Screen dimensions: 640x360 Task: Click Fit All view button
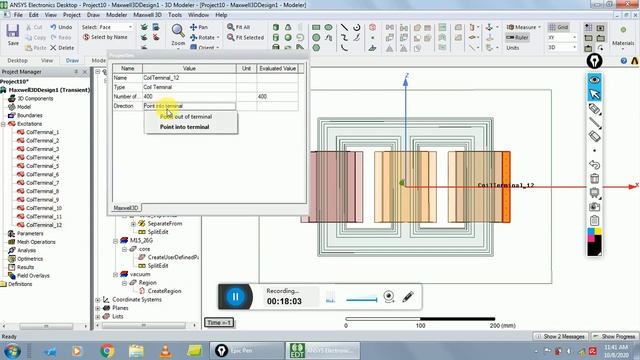coord(238,27)
